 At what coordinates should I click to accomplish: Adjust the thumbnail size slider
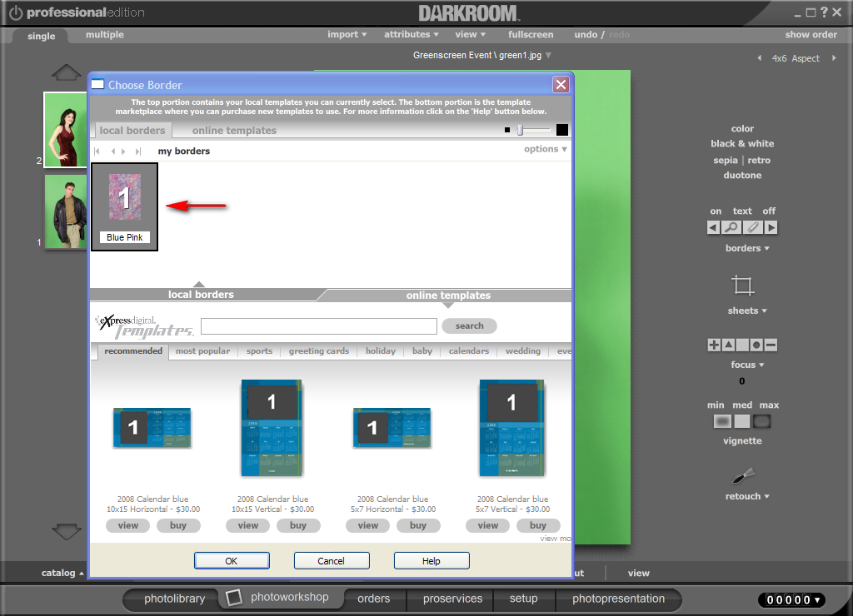(x=520, y=130)
